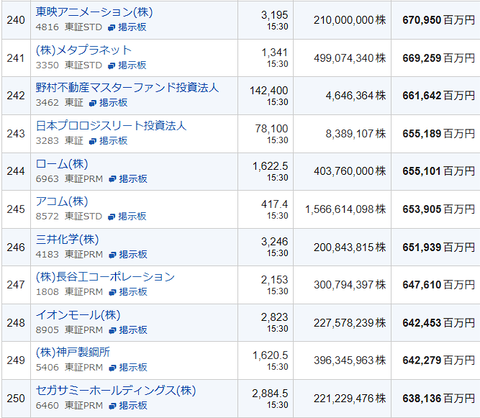Select price 2,884.5 in セガサミー row
This screenshot has height=418, width=480.
point(270,393)
